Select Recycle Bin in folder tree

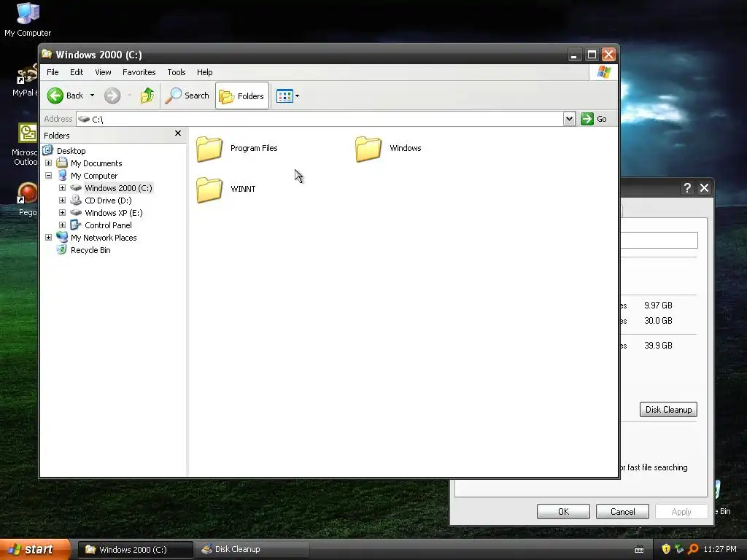pos(90,250)
